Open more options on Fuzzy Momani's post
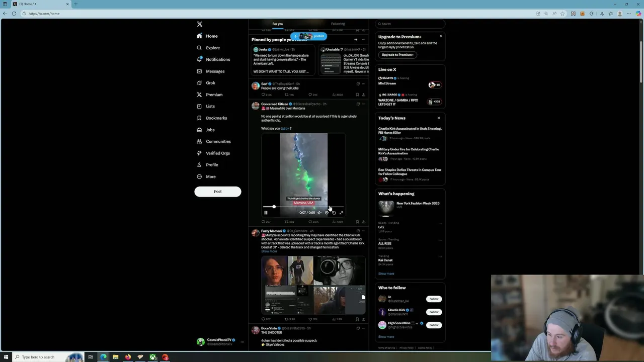 pos(364,231)
